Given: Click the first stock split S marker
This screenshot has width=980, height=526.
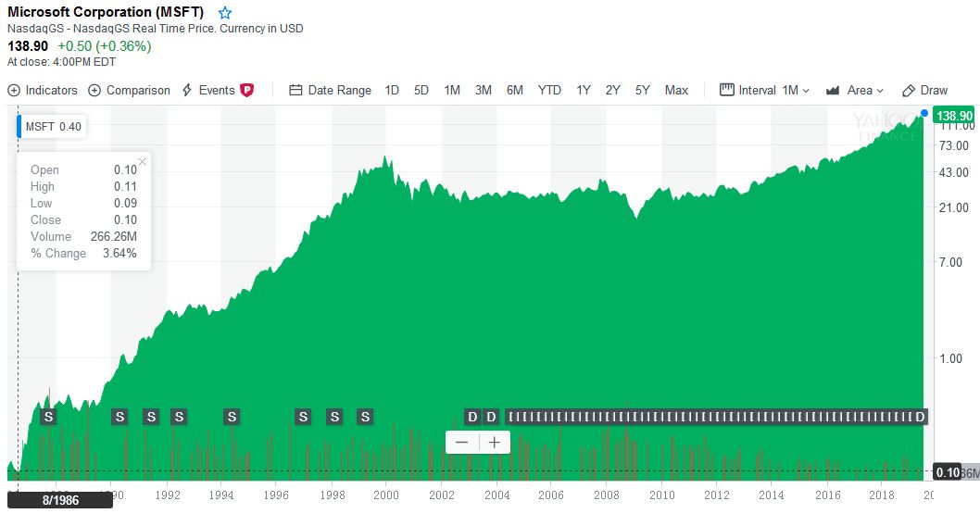Looking at the screenshot, I should pyautogui.click(x=49, y=417).
